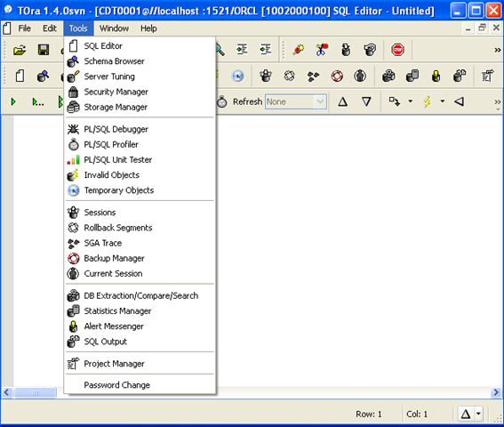Click the horizontal scrollbar right arrow
Image resolution: width=504 pixels, height=427 pixels.
(x=496, y=392)
